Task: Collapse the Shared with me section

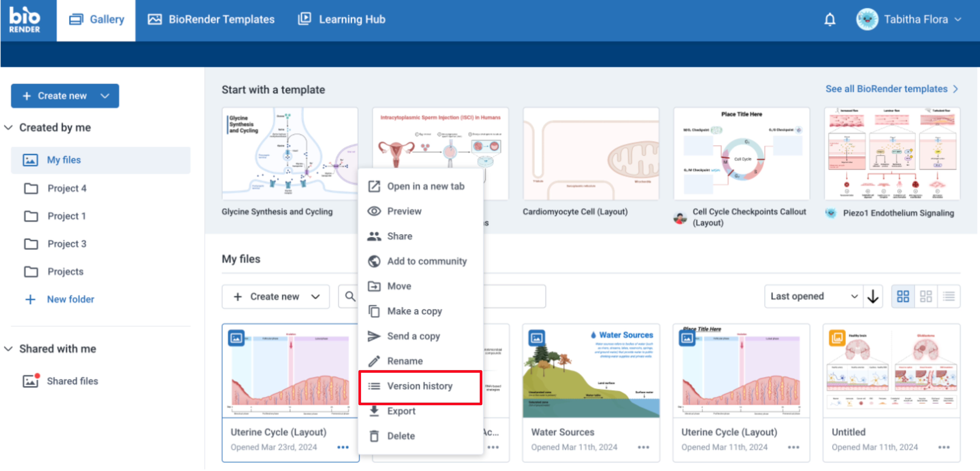Action: tap(8, 349)
